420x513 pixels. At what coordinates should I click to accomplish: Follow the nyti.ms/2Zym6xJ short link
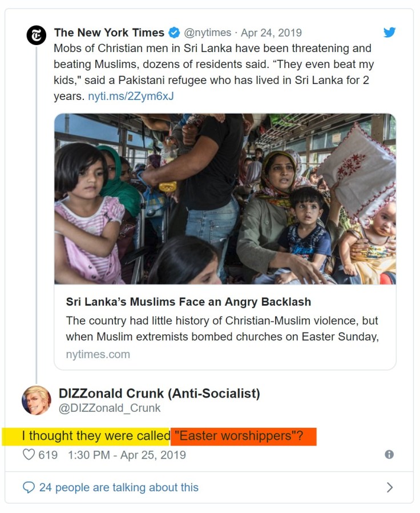(x=131, y=96)
